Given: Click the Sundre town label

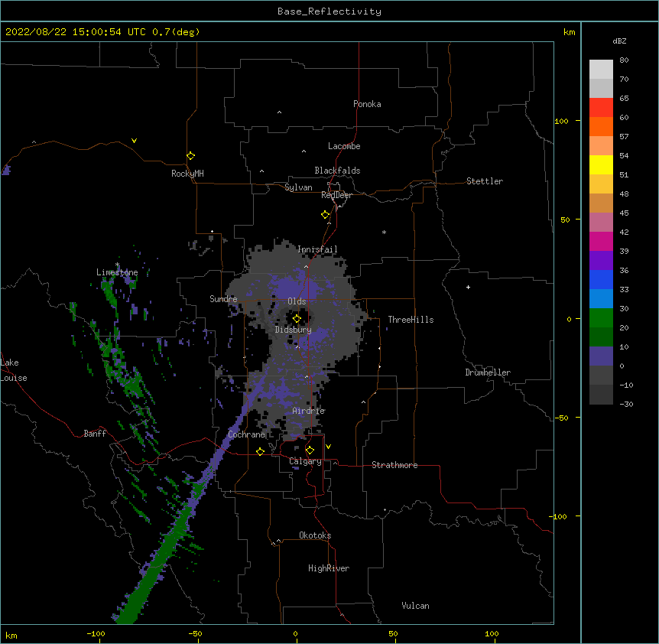Looking at the screenshot, I should [223, 299].
